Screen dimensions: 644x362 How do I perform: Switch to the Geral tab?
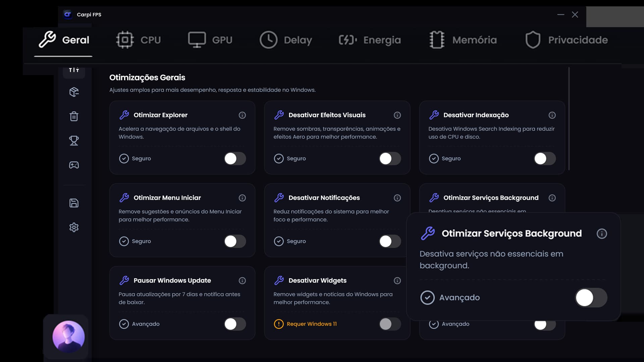[x=63, y=40]
